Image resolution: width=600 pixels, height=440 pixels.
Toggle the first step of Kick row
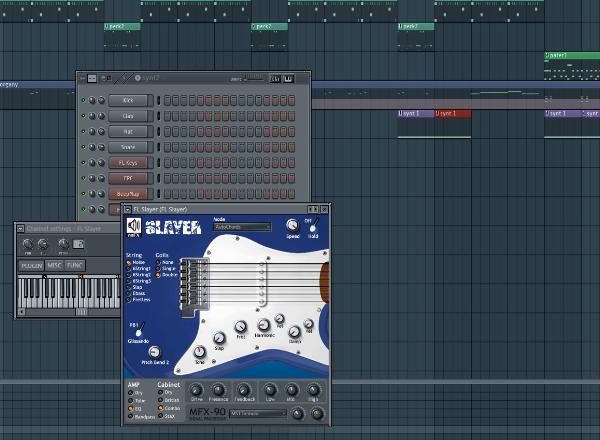pyautogui.click(x=167, y=100)
